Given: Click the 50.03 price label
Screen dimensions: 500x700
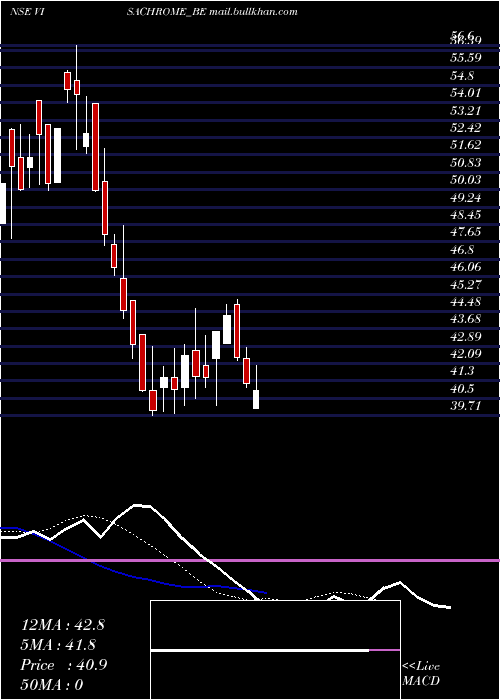Looking at the screenshot, I should click(466, 179).
